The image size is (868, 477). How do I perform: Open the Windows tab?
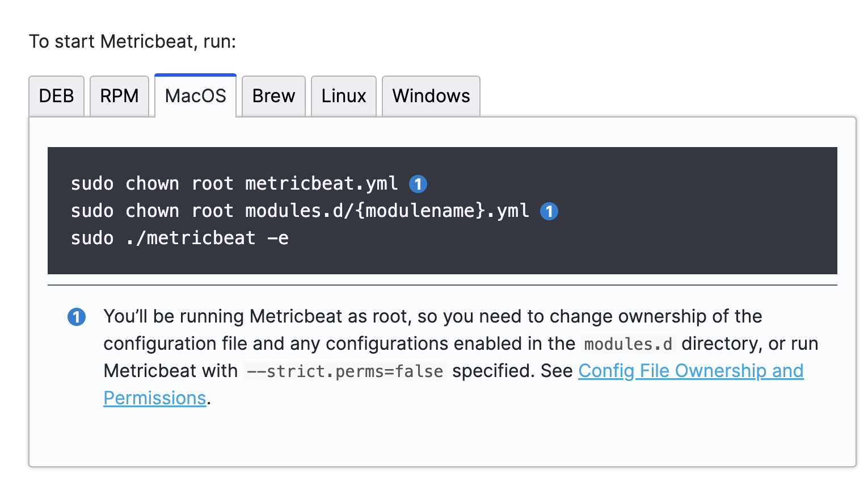(431, 96)
